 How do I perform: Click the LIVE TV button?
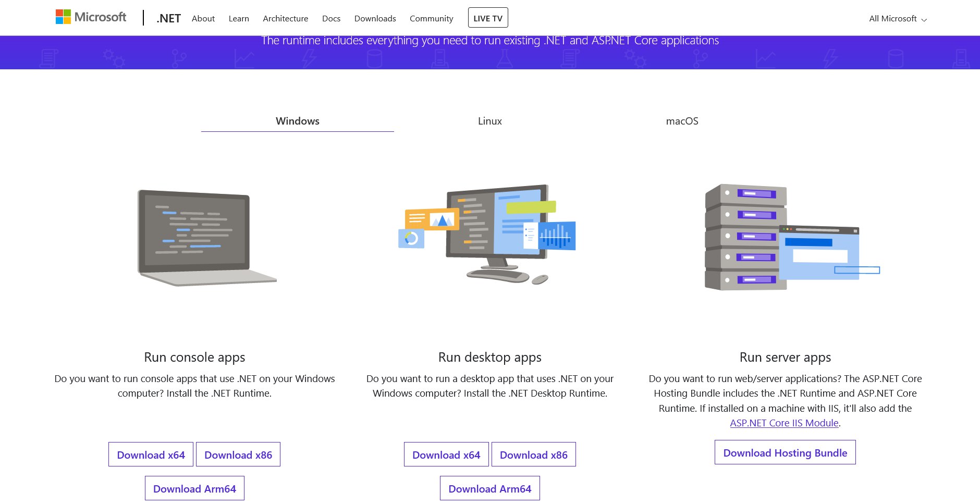click(488, 18)
